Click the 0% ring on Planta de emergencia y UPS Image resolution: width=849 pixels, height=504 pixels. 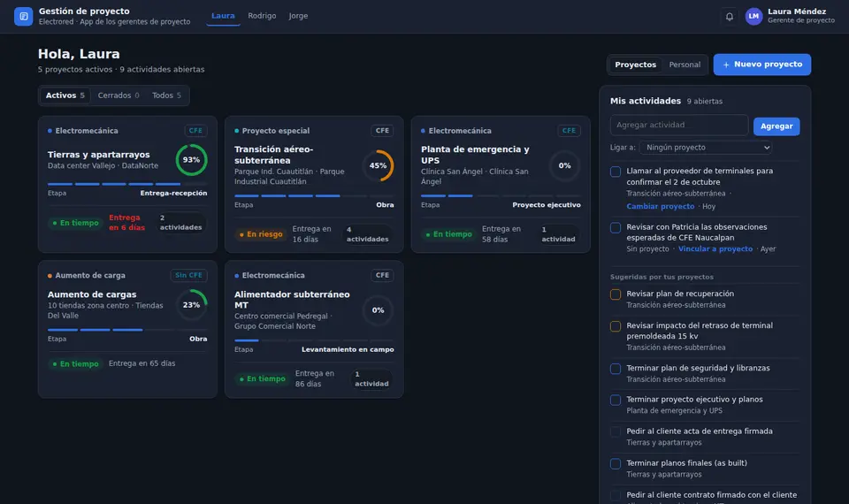[x=565, y=165]
